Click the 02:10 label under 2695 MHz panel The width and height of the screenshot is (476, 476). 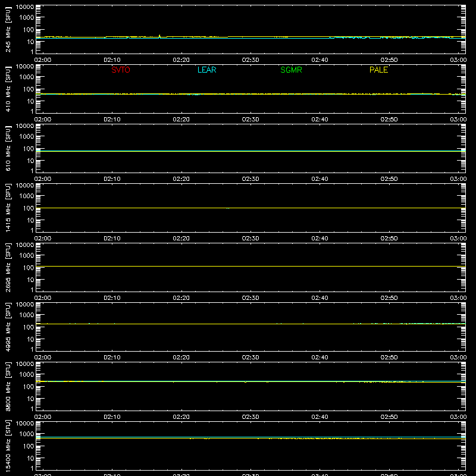(112, 298)
